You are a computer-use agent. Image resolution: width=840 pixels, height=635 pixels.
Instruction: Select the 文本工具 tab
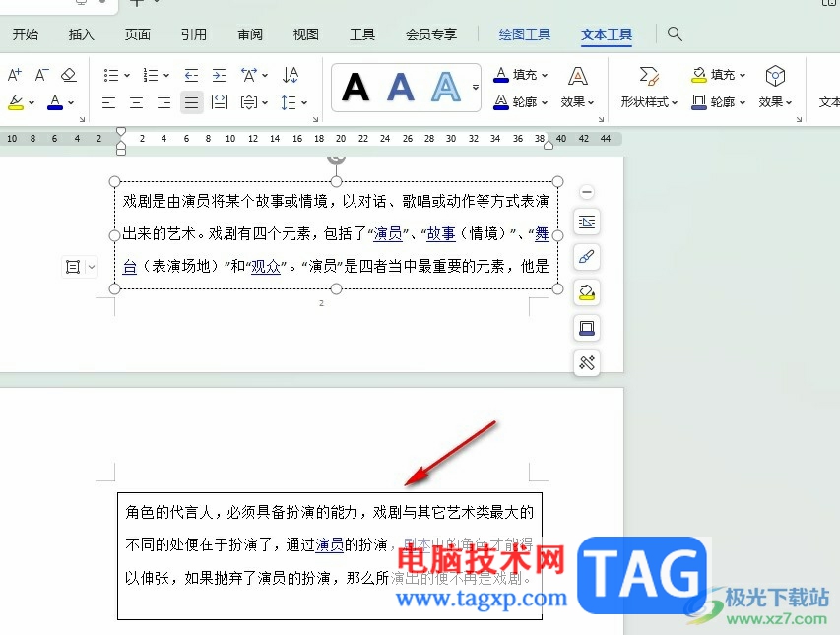pos(607,34)
